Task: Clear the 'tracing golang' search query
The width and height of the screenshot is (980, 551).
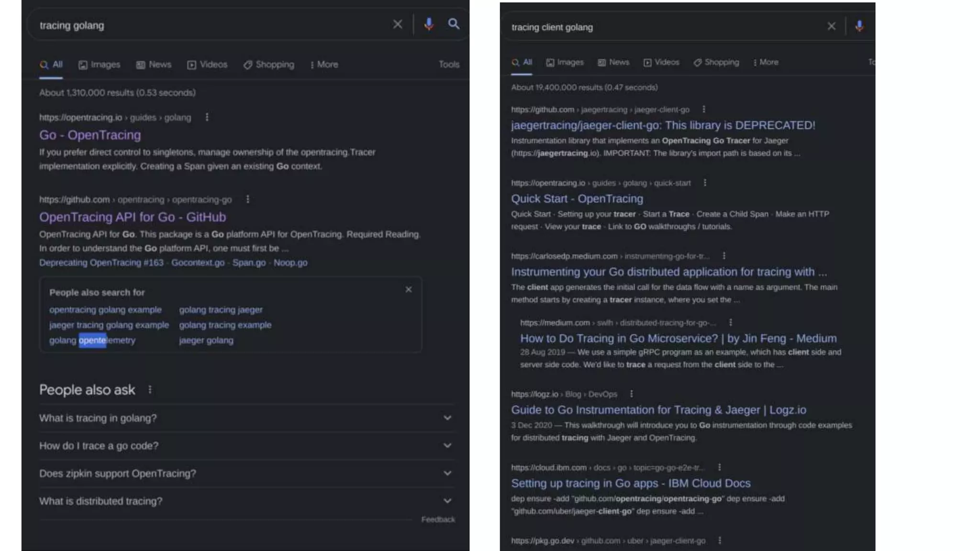Action: (x=398, y=24)
